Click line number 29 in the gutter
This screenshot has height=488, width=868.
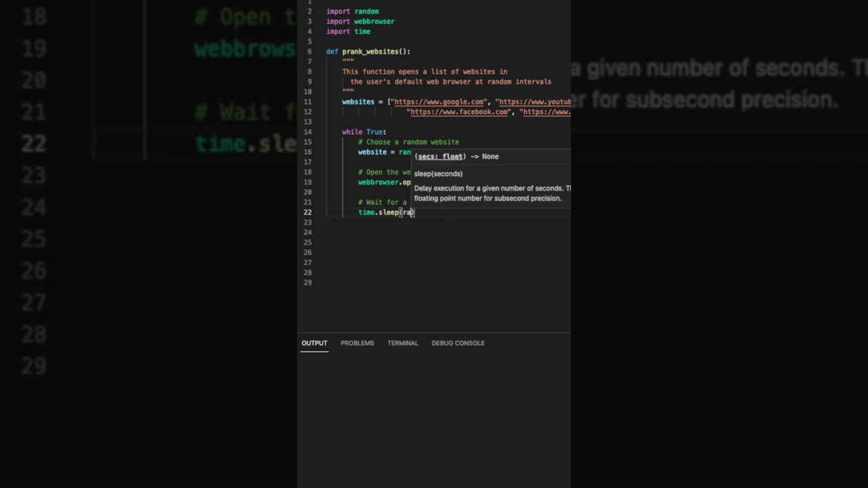308,283
